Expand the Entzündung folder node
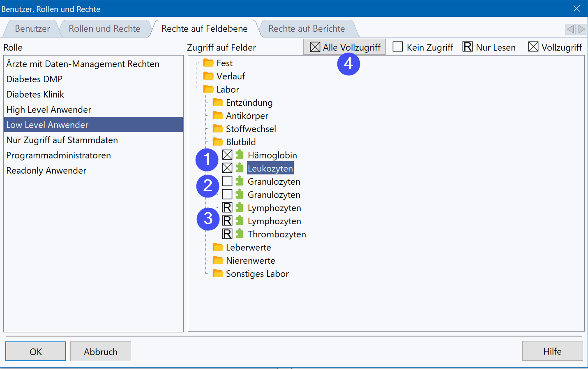Screen dimensions: 588x369 [x=218, y=102]
